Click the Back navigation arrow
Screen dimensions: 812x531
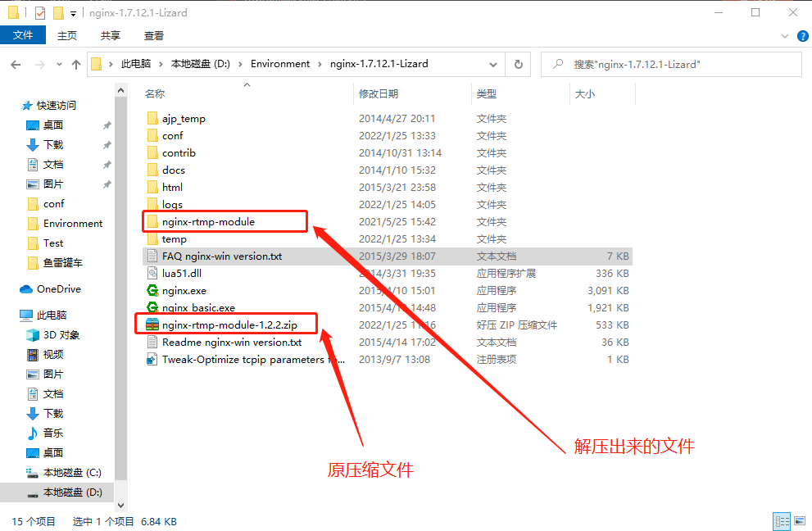[x=16, y=64]
